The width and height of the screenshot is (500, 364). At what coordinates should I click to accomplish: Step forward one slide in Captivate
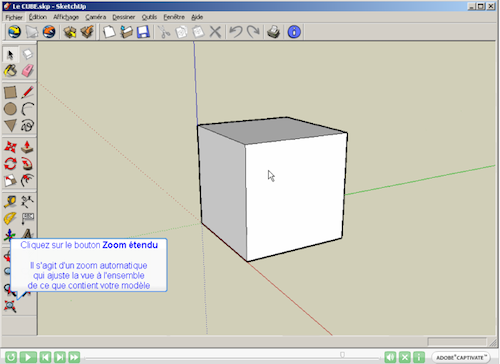(60, 357)
